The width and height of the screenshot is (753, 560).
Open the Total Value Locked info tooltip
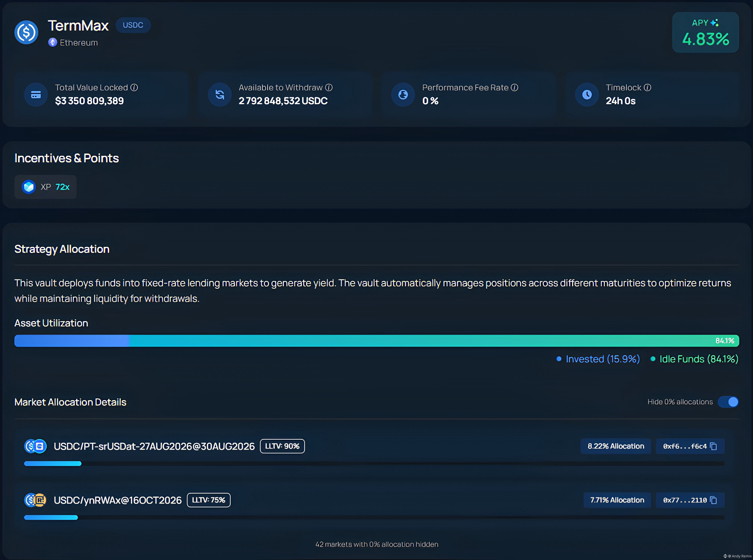tap(134, 87)
